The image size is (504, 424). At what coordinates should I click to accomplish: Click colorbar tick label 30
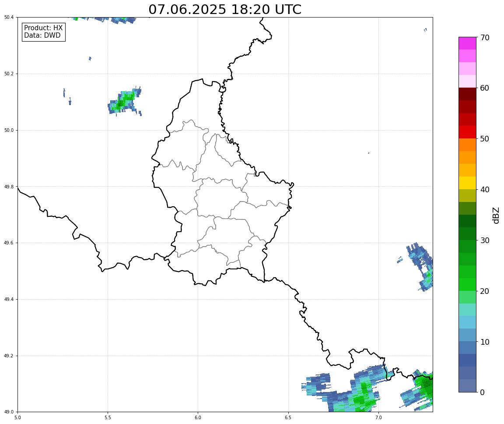click(485, 240)
